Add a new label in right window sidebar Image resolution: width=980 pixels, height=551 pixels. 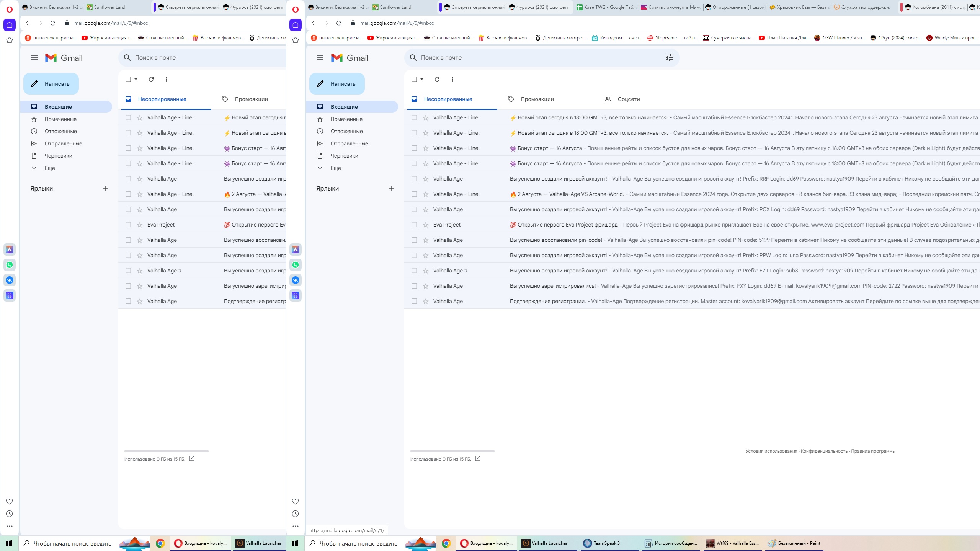pyautogui.click(x=391, y=189)
